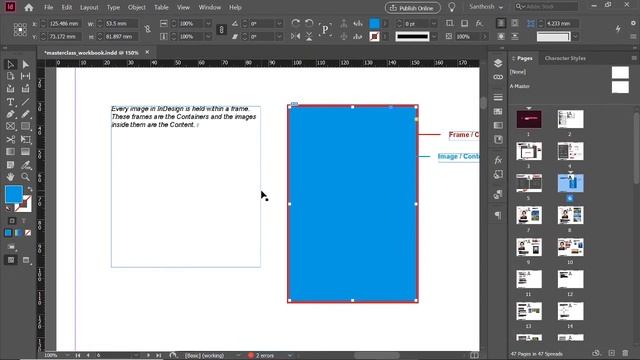Open the Effects fx panel icon
The image size is (640, 360).
click(498, 160)
